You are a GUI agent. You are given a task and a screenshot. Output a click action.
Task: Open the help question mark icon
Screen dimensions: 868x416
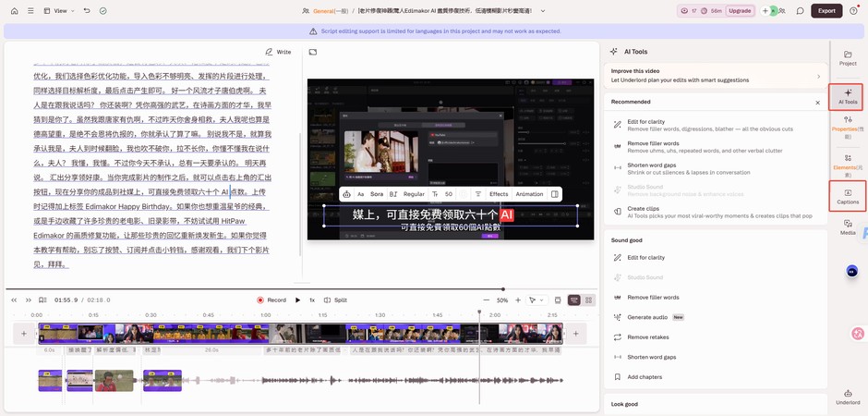tap(853, 10)
